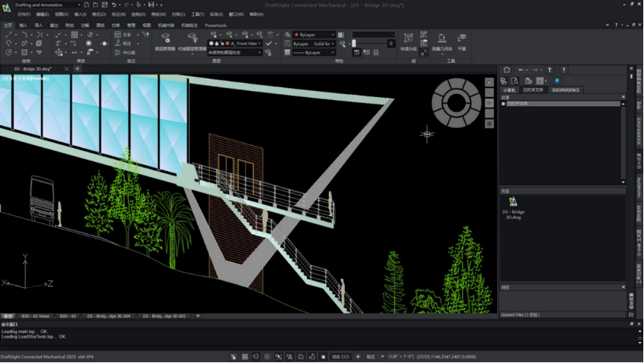The image size is (644, 363).
Task: Click the Undo arrow in the quick access toolbar
Action: pyautogui.click(x=113, y=4)
